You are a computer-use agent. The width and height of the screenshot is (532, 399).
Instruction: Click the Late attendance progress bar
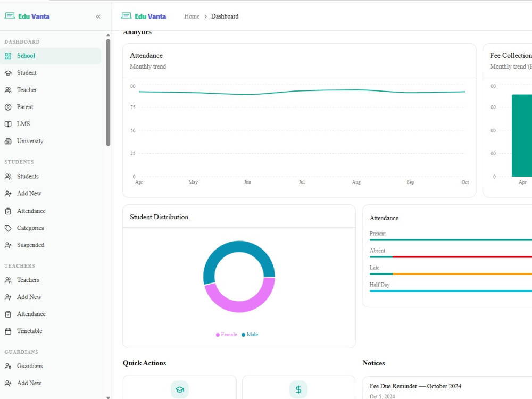pyautogui.click(x=451, y=274)
